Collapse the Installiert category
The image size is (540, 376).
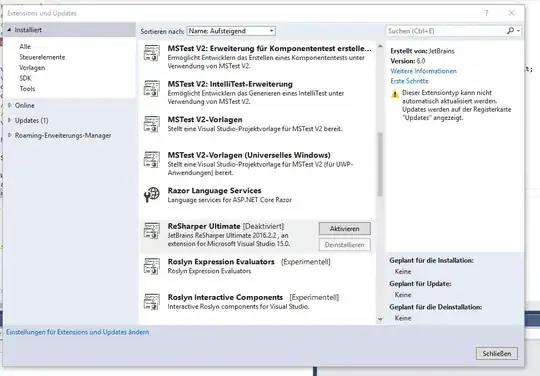tap(9, 30)
